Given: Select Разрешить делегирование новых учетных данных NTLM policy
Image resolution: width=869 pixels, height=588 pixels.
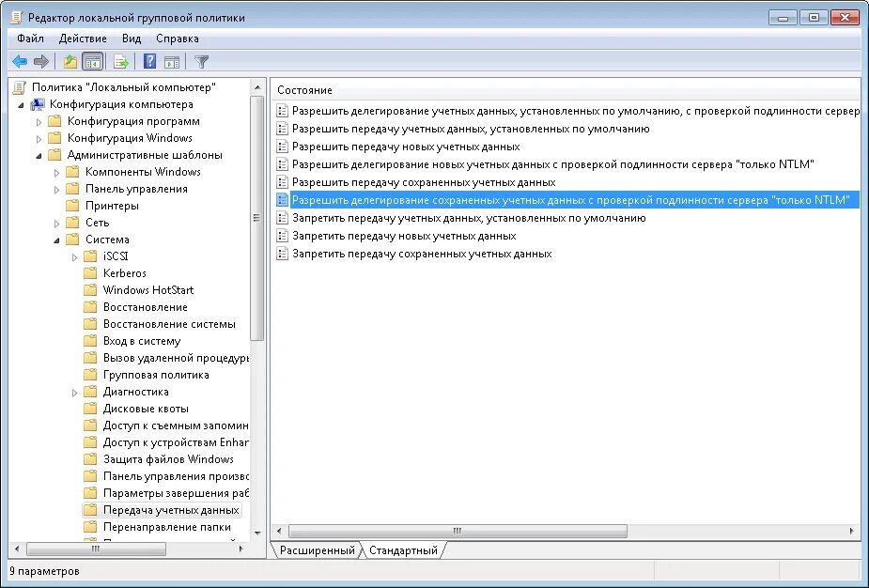Looking at the screenshot, I should pos(552,164).
